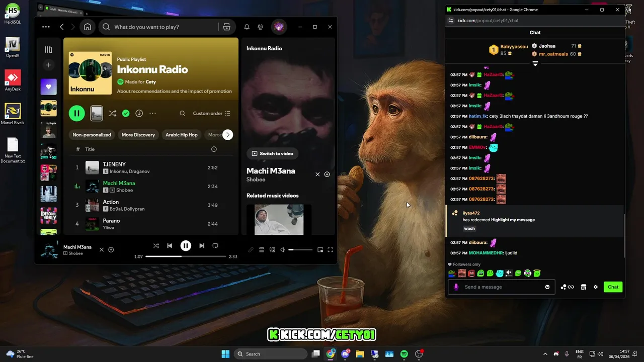Click Switch to video button

point(272,153)
